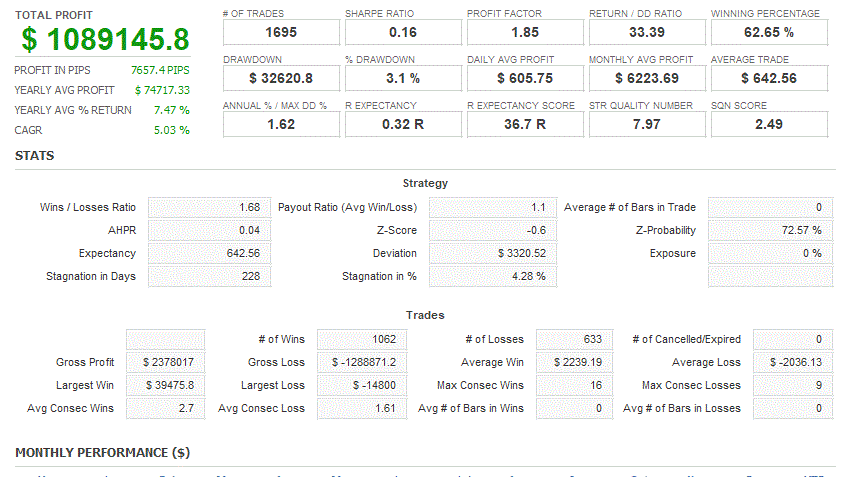Select the # of Trades value box
Image resolution: width=847 pixels, height=477 pixels.
tap(281, 32)
